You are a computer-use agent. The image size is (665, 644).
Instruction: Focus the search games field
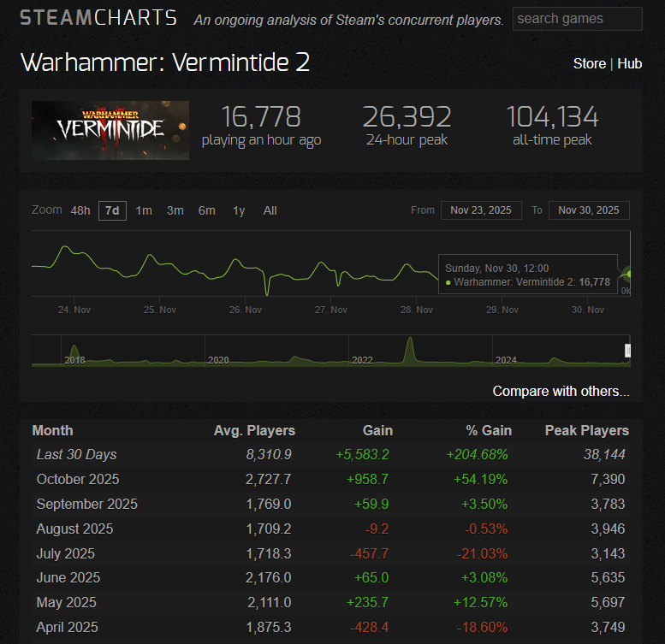(577, 19)
